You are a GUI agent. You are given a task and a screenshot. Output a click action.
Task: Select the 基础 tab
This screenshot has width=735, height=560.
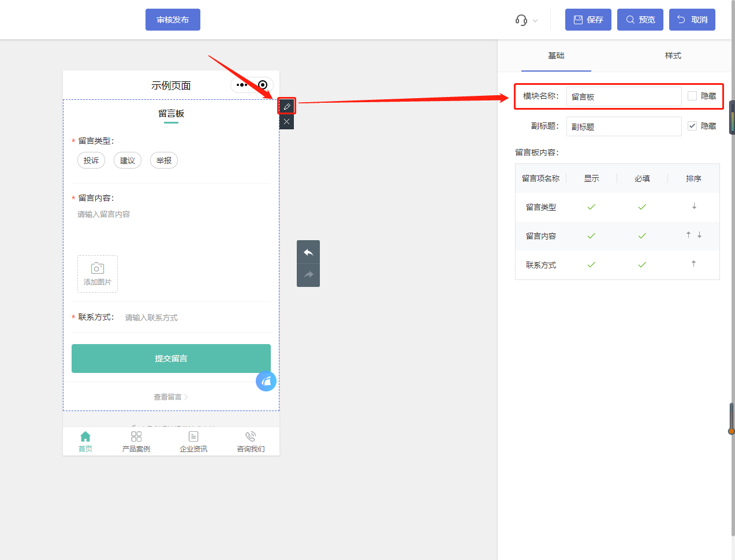click(556, 55)
